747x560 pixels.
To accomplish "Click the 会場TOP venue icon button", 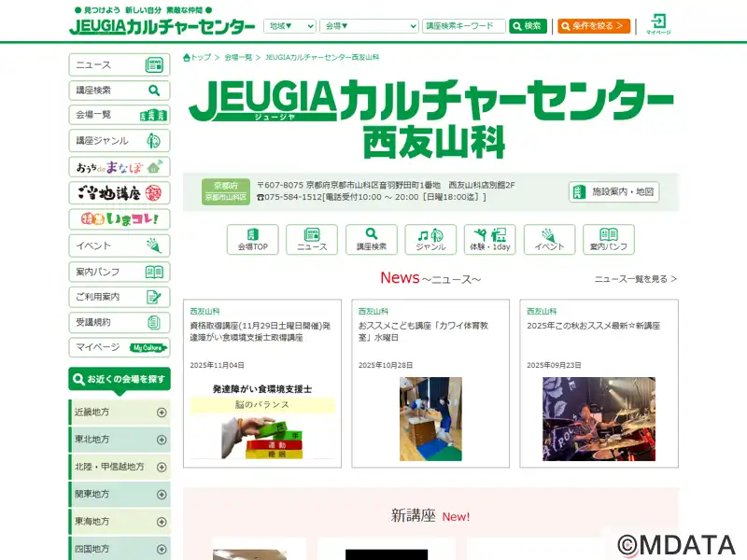I will click(252, 240).
